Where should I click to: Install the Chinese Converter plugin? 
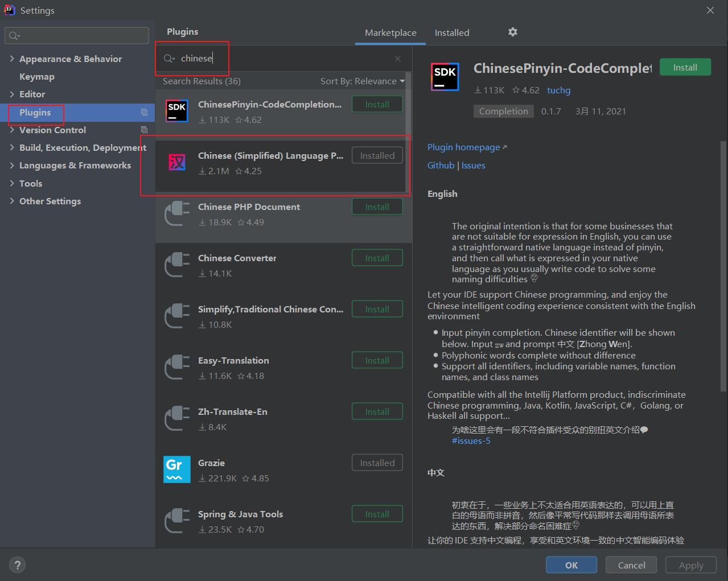377,258
